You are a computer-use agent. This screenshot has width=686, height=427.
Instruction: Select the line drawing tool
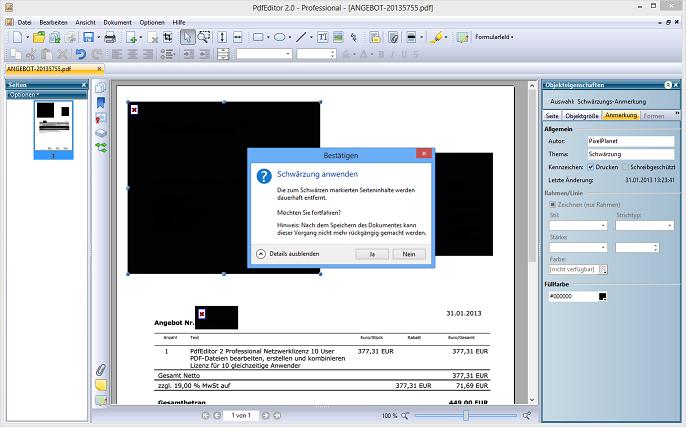point(301,38)
